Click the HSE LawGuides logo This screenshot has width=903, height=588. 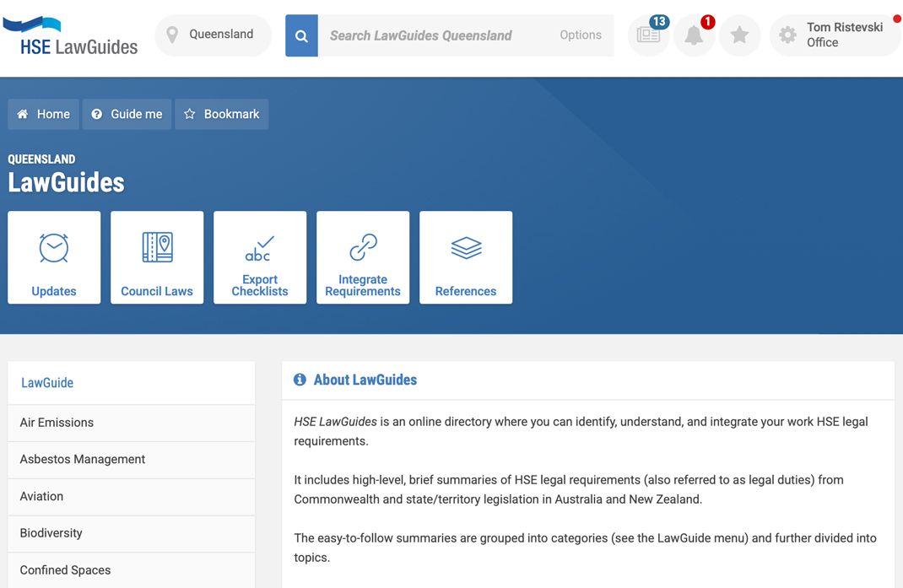point(70,35)
